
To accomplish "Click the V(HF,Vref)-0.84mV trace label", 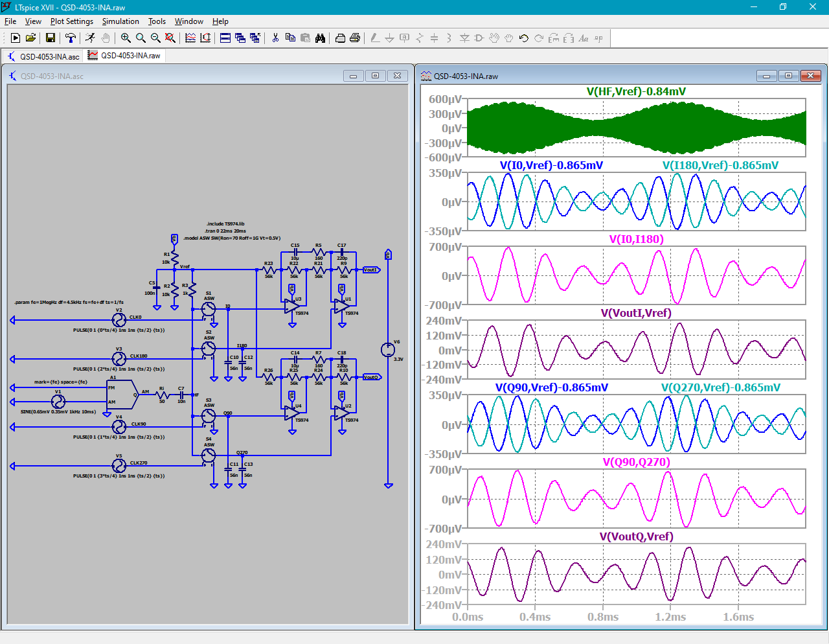I will 636,91.
